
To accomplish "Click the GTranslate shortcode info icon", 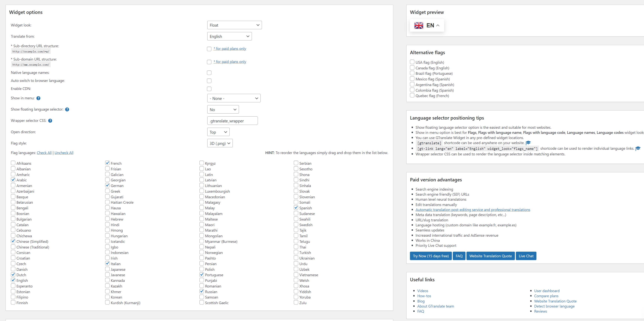I will (527, 143).
